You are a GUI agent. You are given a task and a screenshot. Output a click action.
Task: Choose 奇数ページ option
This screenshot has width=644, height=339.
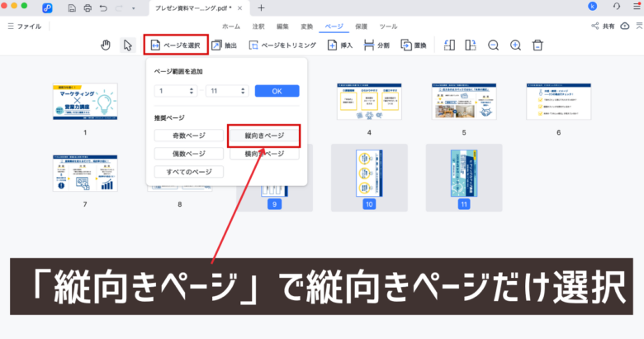click(188, 136)
